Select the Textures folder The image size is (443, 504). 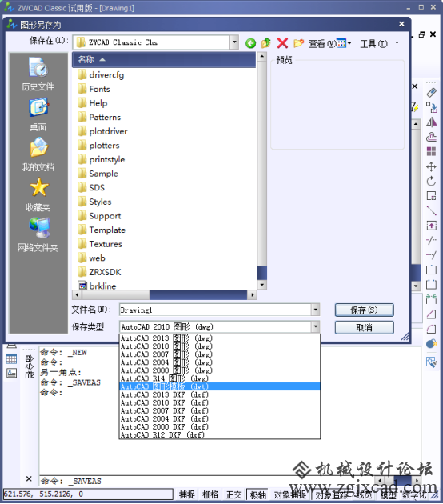(100, 244)
